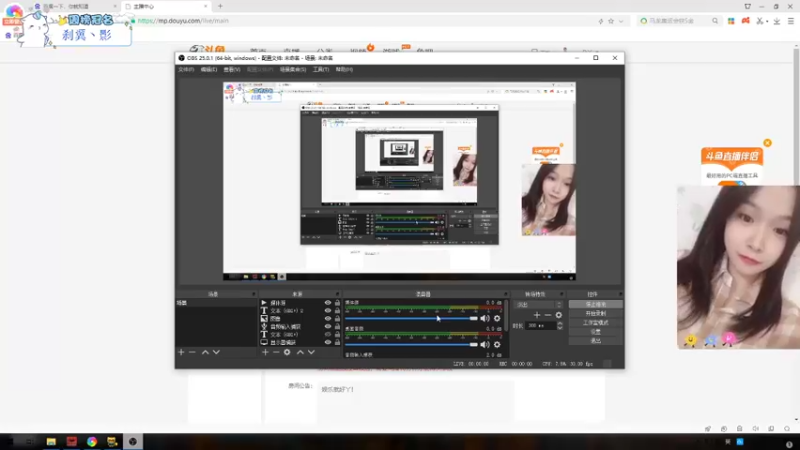Add a transition with the plus icon under 转场特效
This screenshot has width=800, height=450.
(537, 315)
